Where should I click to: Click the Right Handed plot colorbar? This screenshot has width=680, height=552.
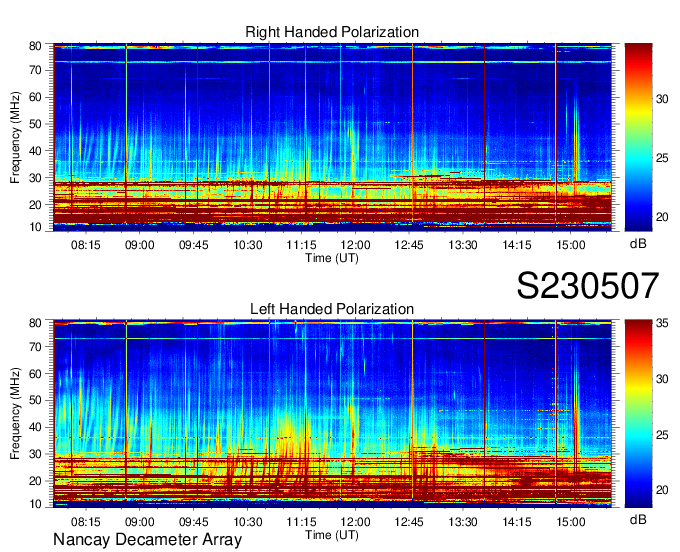(638, 137)
